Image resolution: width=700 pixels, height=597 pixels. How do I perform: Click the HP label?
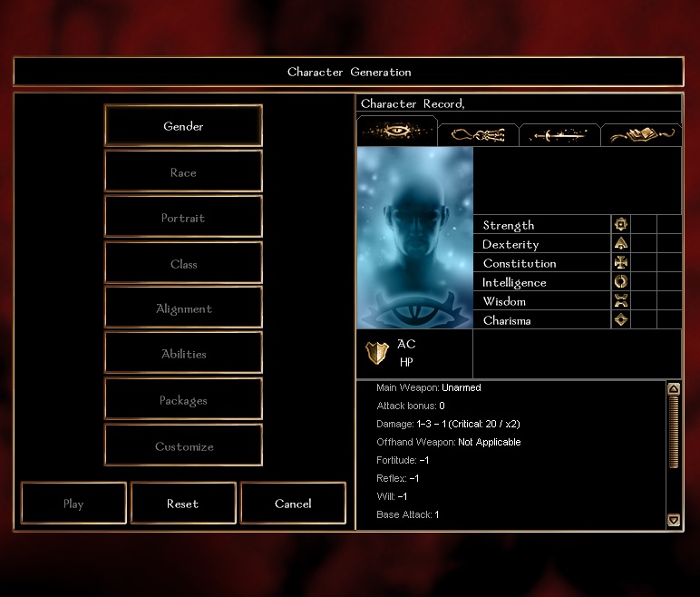(x=406, y=362)
